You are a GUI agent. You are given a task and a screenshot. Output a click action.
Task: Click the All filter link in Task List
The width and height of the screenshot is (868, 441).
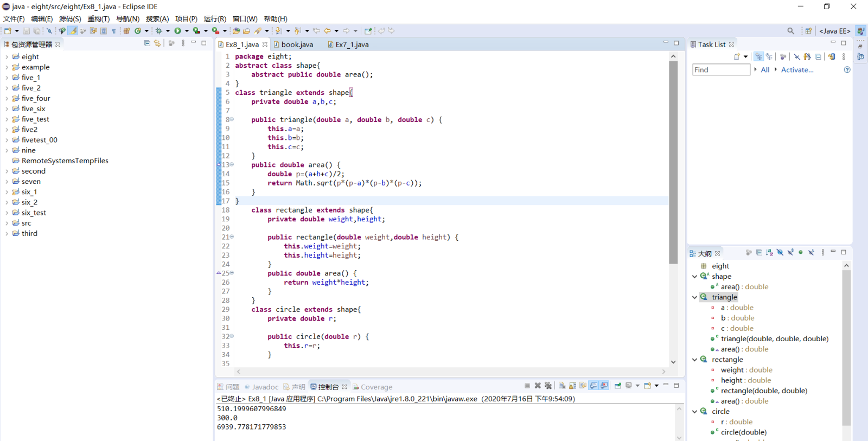(765, 70)
